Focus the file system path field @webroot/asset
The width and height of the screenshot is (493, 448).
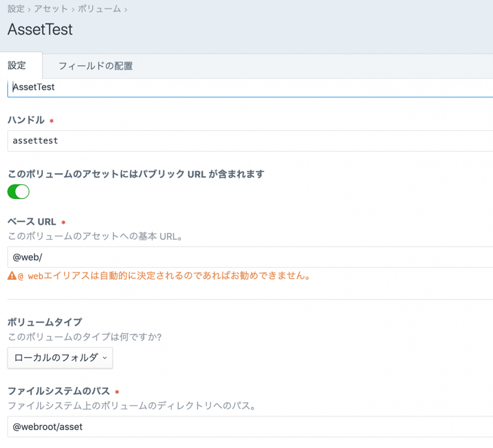pyautogui.click(x=246, y=426)
